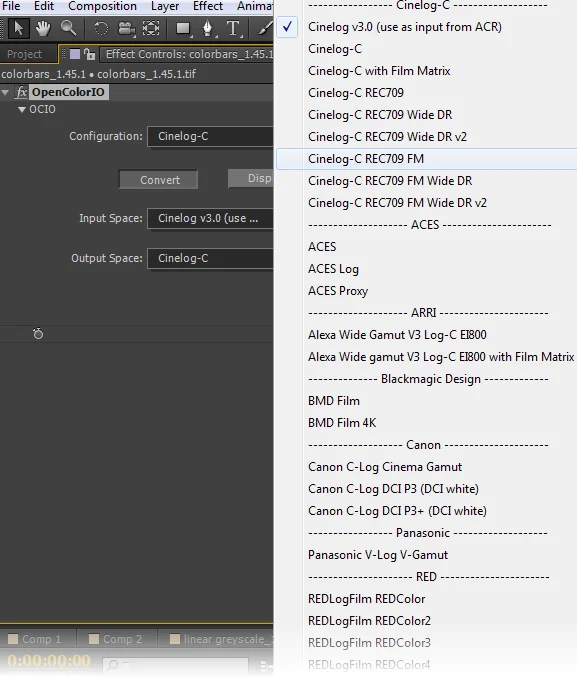Choose Alexa Log-C EI800 with Film Matrix
Image resolution: width=577 pixels, height=677 pixels.
[441, 357]
